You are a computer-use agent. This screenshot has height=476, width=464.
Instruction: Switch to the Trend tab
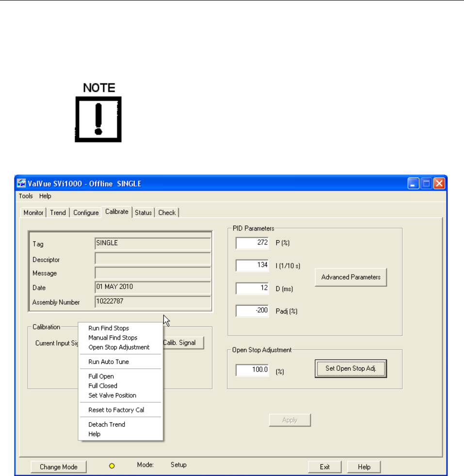coord(58,213)
